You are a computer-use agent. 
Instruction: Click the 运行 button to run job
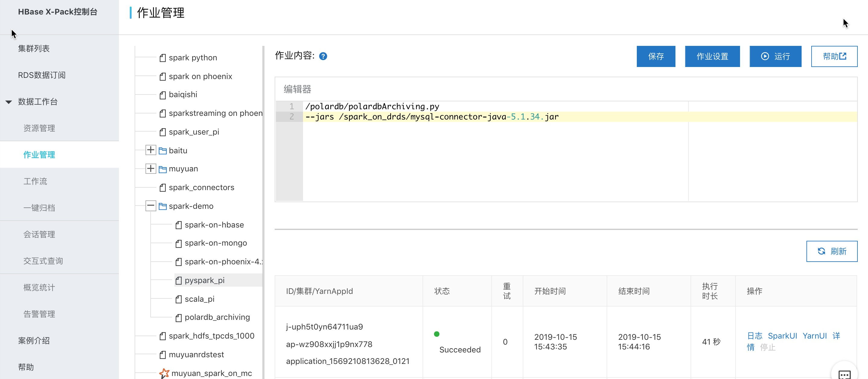pos(775,56)
